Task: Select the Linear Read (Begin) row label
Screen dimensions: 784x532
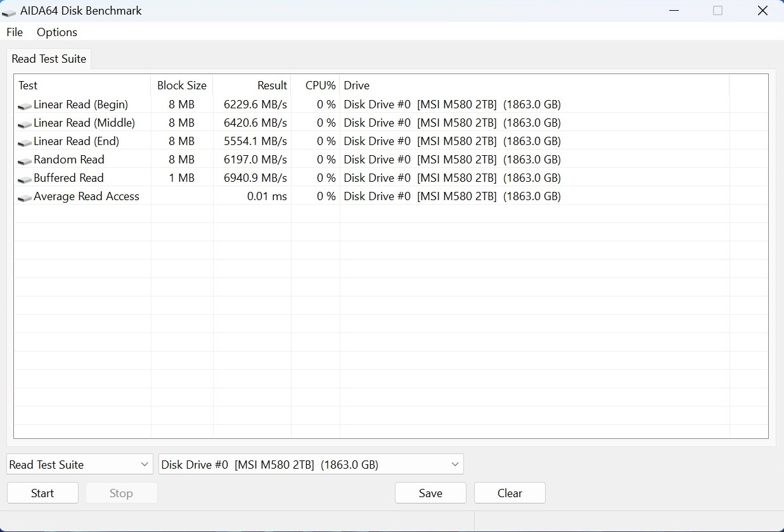Action: (x=80, y=104)
